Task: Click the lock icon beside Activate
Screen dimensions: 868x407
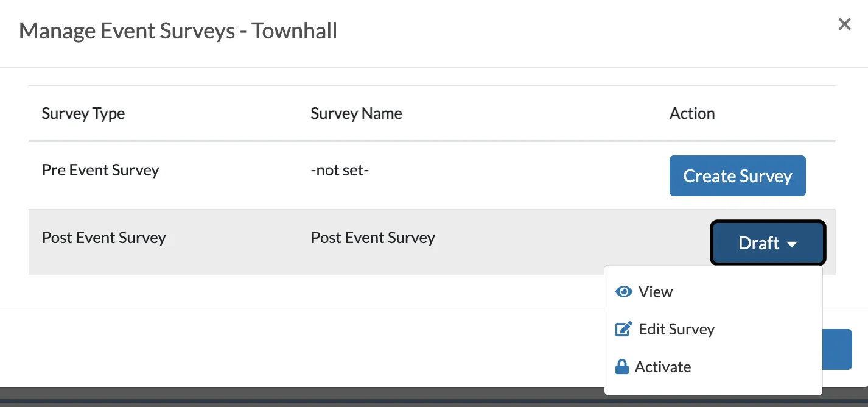Action: coord(622,367)
